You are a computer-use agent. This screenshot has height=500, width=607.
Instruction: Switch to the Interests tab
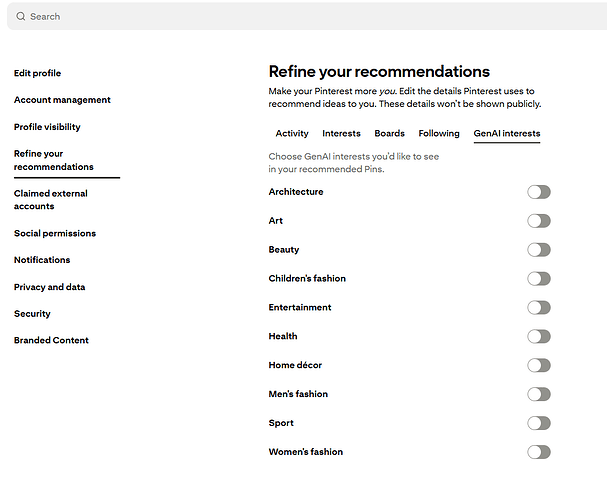[x=341, y=133]
